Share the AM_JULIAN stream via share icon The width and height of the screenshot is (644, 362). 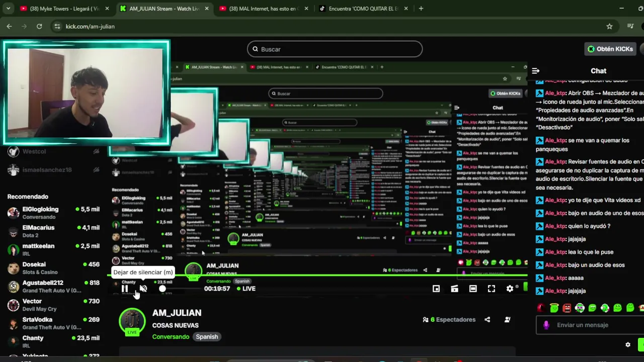487,320
